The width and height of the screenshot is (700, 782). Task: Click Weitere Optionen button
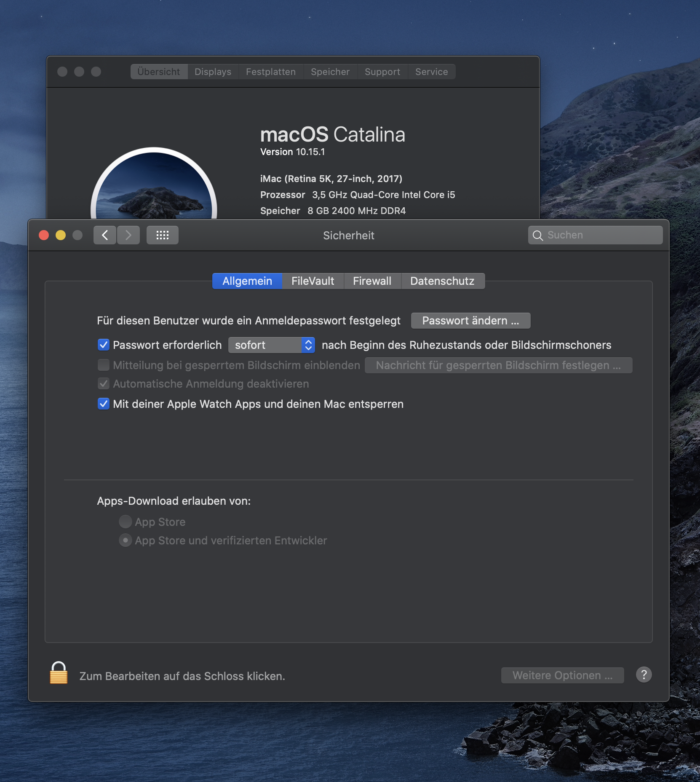coord(562,675)
